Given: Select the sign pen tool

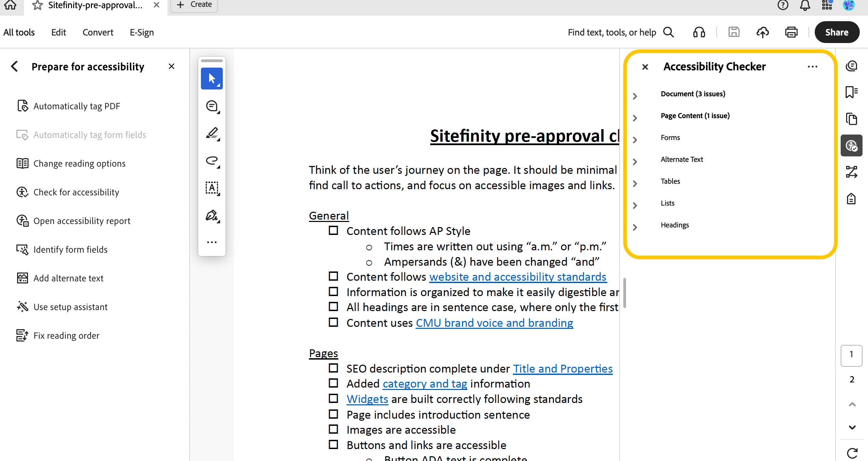Looking at the screenshot, I should (x=212, y=216).
